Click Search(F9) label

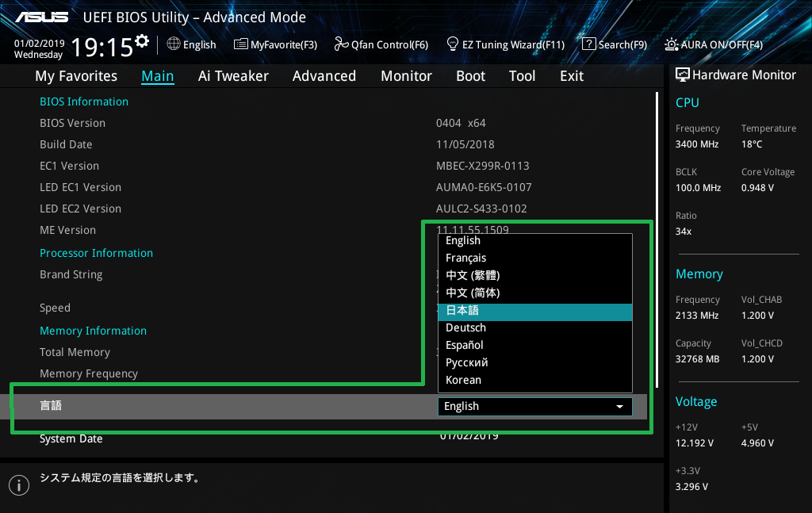coord(622,45)
